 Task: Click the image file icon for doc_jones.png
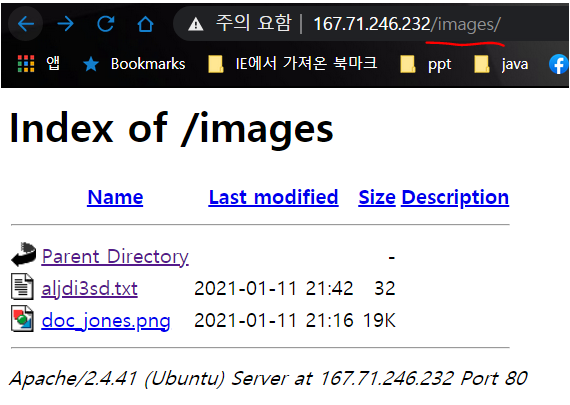coord(23,319)
